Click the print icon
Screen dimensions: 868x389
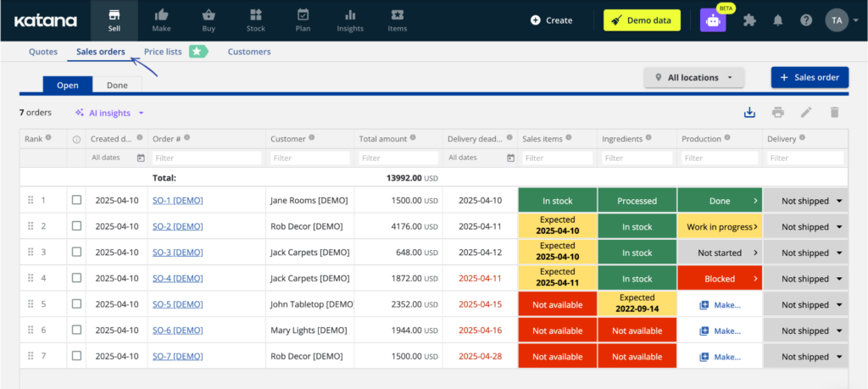778,113
